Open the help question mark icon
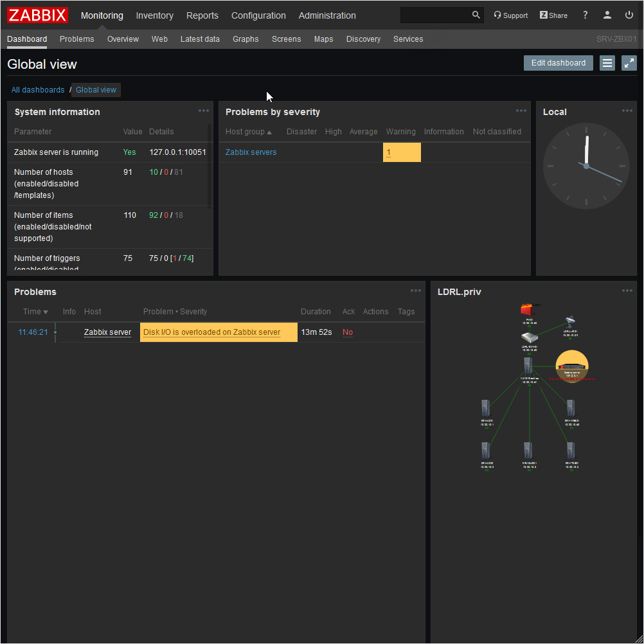The image size is (644, 644). (585, 15)
